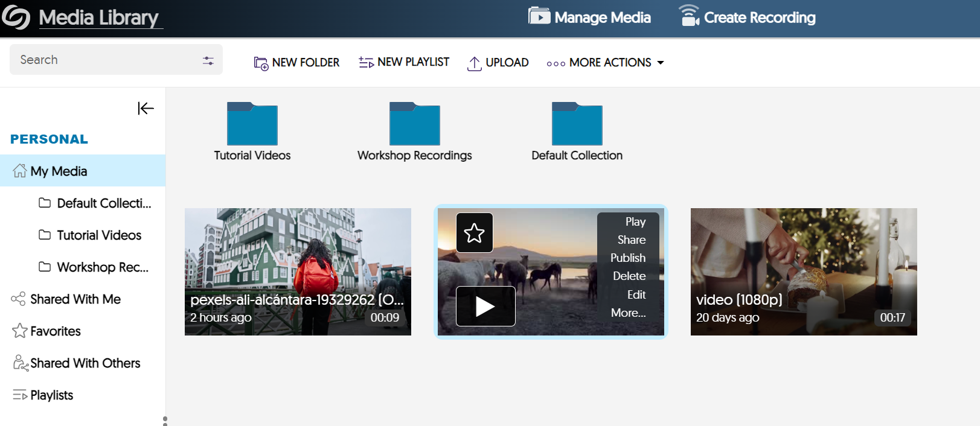The width and height of the screenshot is (980, 426).
Task: Click the New Folder icon
Action: 261,63
